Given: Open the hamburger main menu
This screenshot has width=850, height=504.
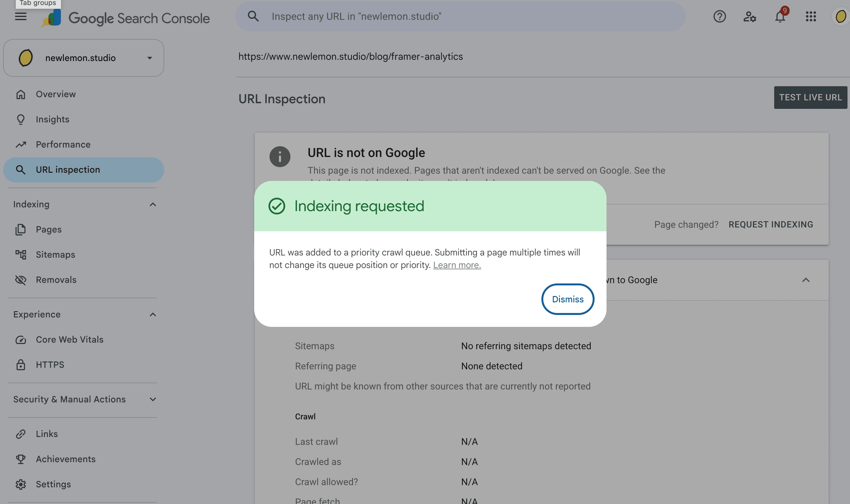Looking at the screenshot, I should click(x=21, y=16).
